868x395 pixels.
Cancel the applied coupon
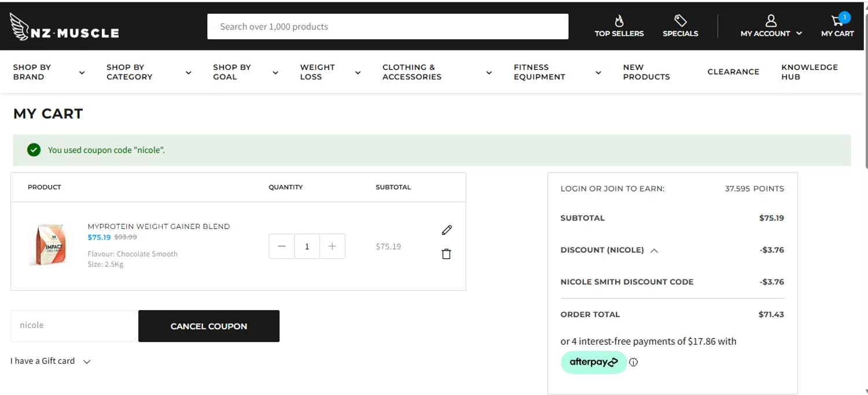point(209,326)
